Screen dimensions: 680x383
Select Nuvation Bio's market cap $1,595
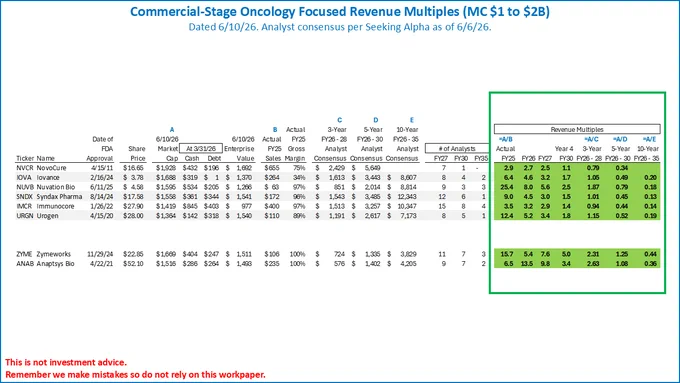point(166,187)
